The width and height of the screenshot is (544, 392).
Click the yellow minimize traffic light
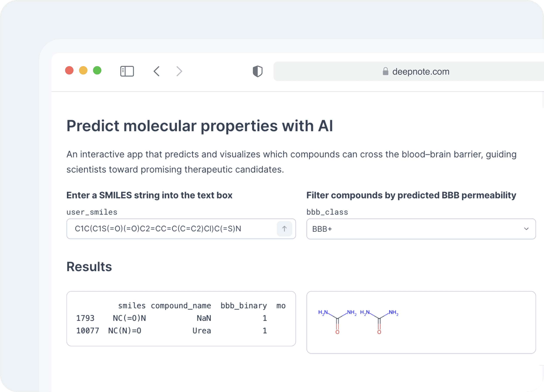point(83,70)
